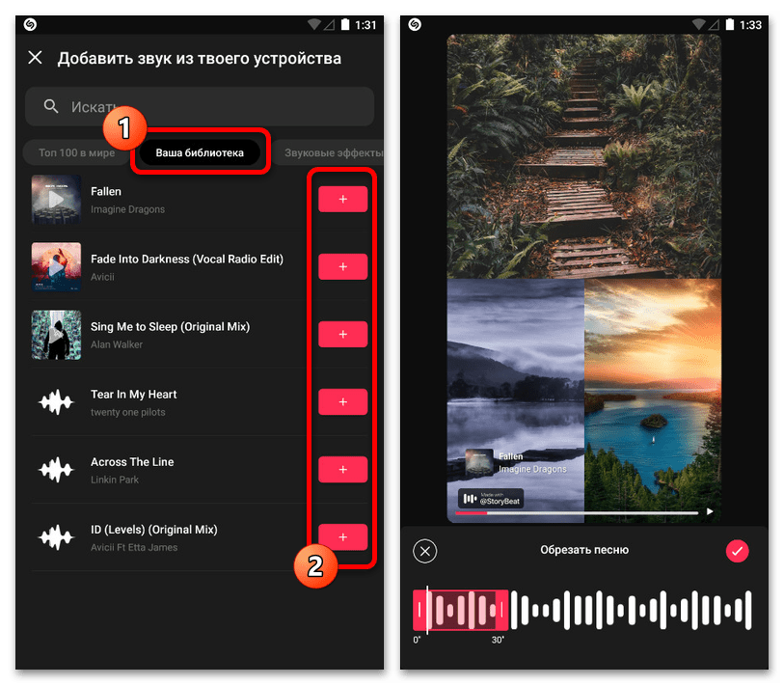Preview Fallen by clicking its album cover
This screenshot has width=784, height=685.
click(x=56, y=199)
